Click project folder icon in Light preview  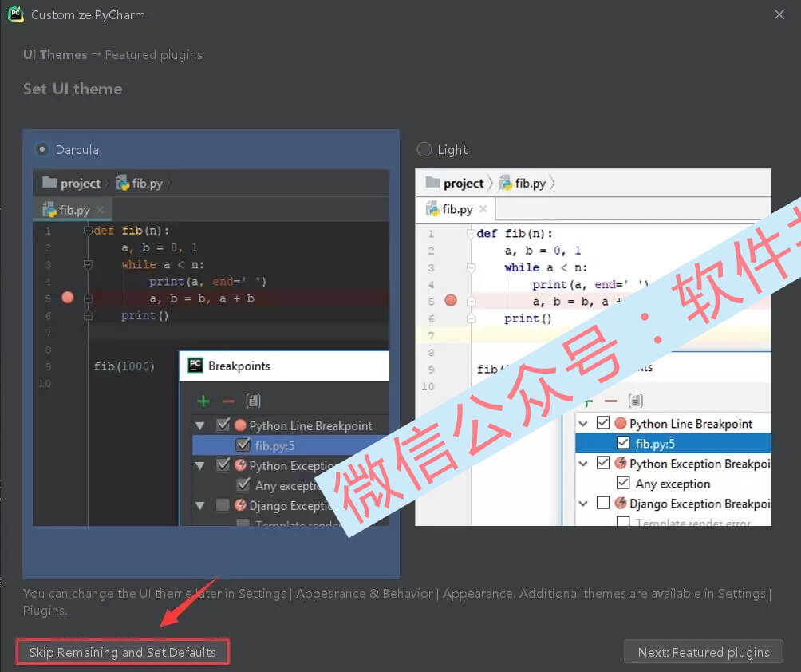pos(432,183)
